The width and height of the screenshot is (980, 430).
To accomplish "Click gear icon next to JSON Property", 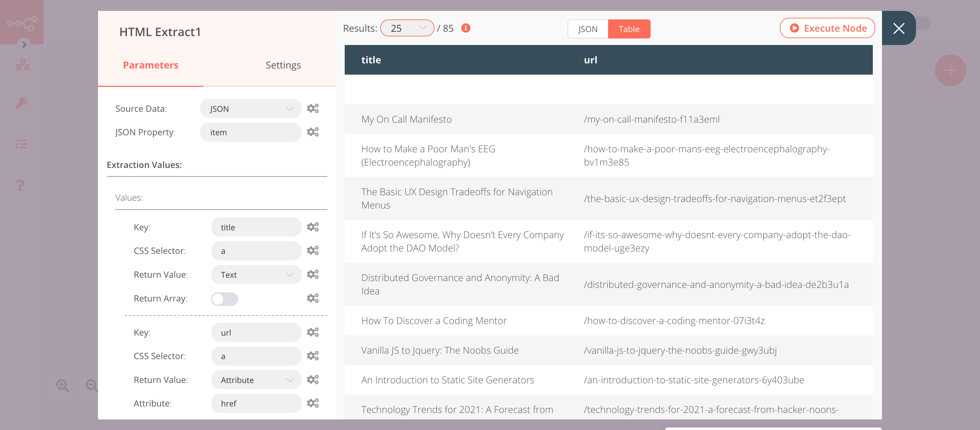I will click(312, 132).
